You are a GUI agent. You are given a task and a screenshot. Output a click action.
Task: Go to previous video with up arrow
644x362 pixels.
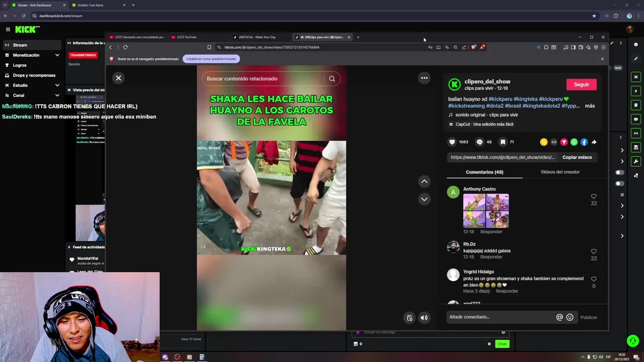tap(424, 181)
